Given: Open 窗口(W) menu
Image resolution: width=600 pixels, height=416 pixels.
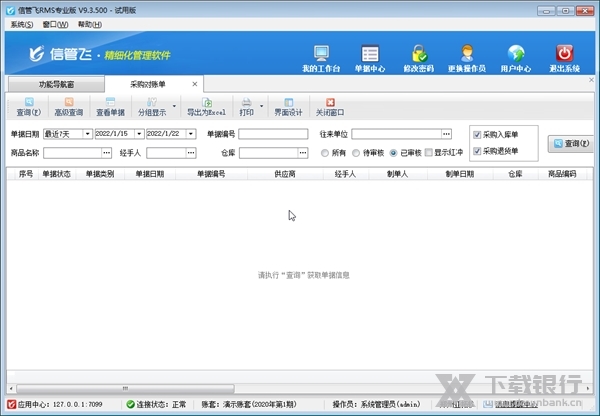Looking at the screenshot, I should (55, 24).
